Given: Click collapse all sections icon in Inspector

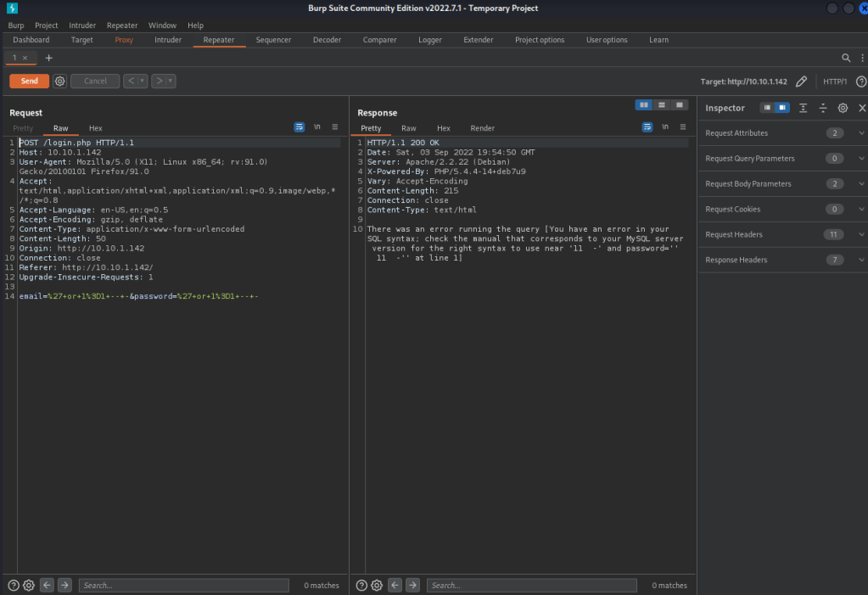Looking at the screenshot, I should (822, 109).
